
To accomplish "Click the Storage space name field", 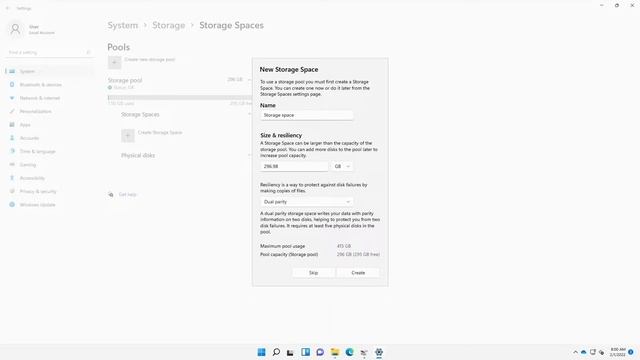I will pyautogui.click(x=307, y=116).
